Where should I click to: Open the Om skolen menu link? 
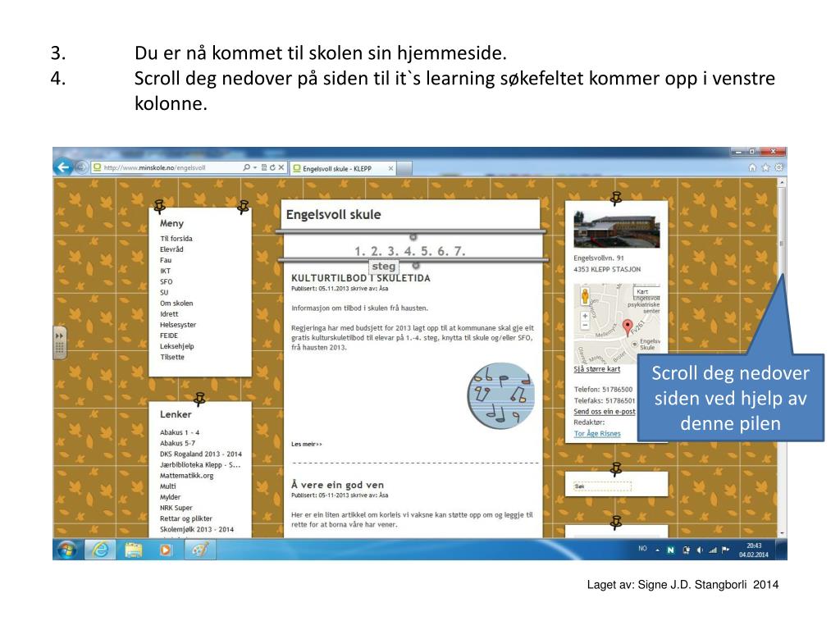tap(176, 304)
